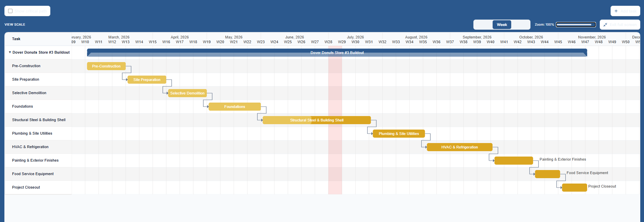Click the W47 week header
644x222 pixels.
coord(585,42)
